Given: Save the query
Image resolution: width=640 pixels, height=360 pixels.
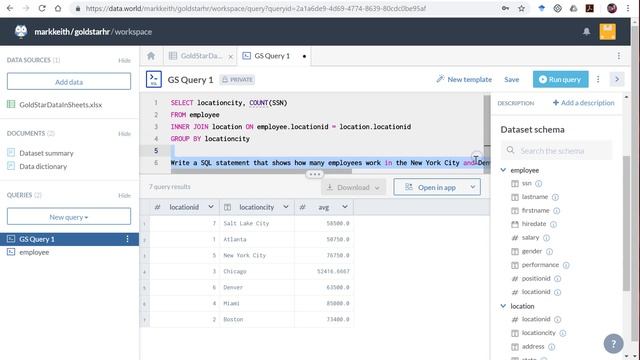Looking at the screenshot, I should [x=511, y=79].
